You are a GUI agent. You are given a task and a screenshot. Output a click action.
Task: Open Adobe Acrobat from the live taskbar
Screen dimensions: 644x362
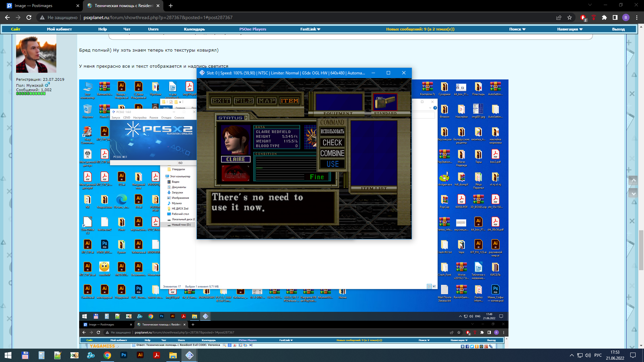[x=157, y=355]
